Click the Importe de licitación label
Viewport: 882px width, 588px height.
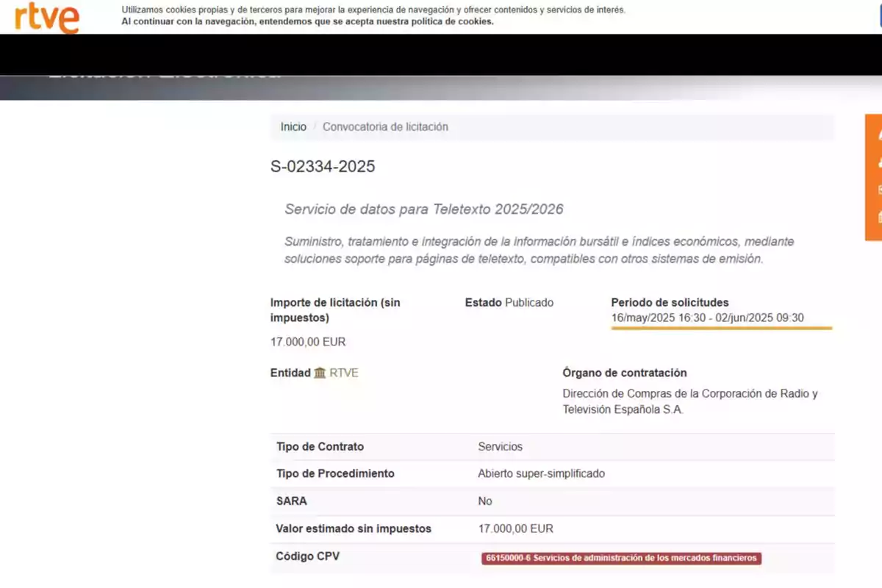[x=335, y=310]
